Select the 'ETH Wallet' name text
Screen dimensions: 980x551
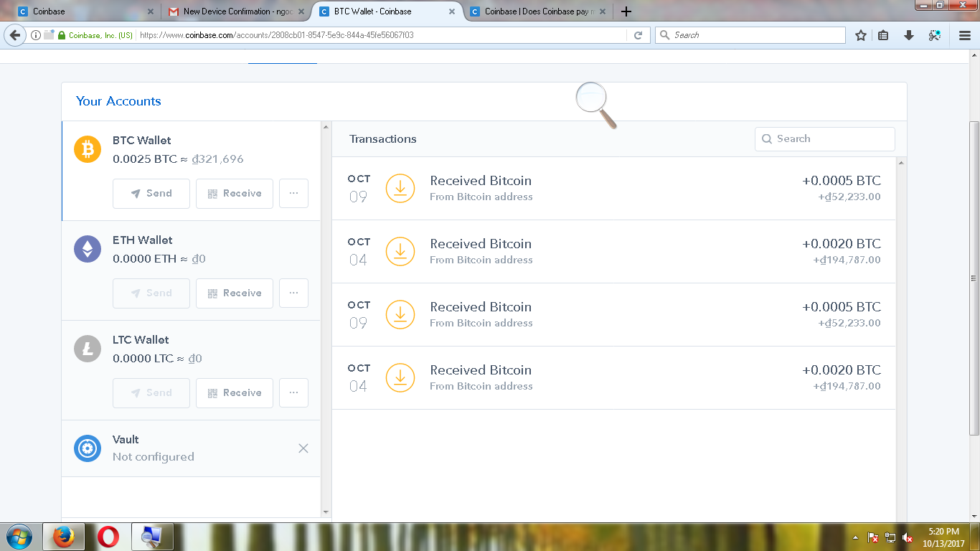143,240
